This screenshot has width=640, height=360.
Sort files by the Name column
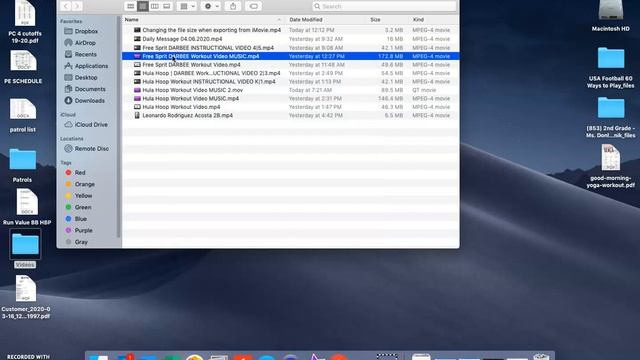(x=203, y=20)
